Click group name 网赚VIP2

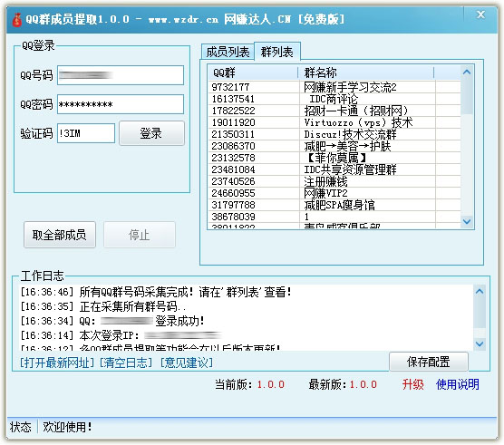point(326,193)
